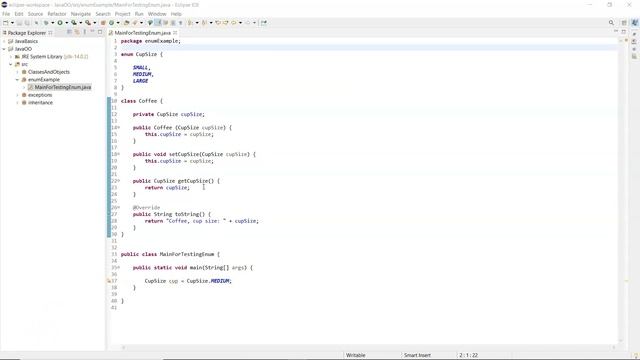640x360 pixels.
Task: Click the editor horizontal scrollbar
Action: pos(369,347)
